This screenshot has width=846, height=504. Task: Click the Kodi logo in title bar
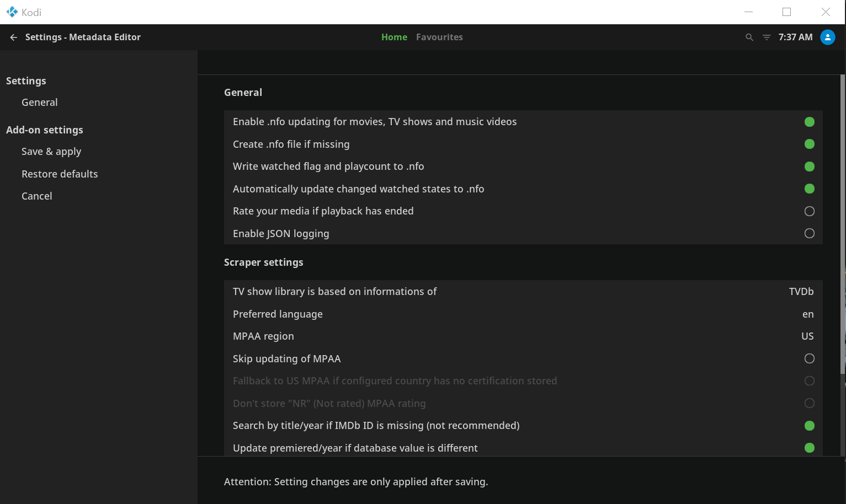pos(12,12)
